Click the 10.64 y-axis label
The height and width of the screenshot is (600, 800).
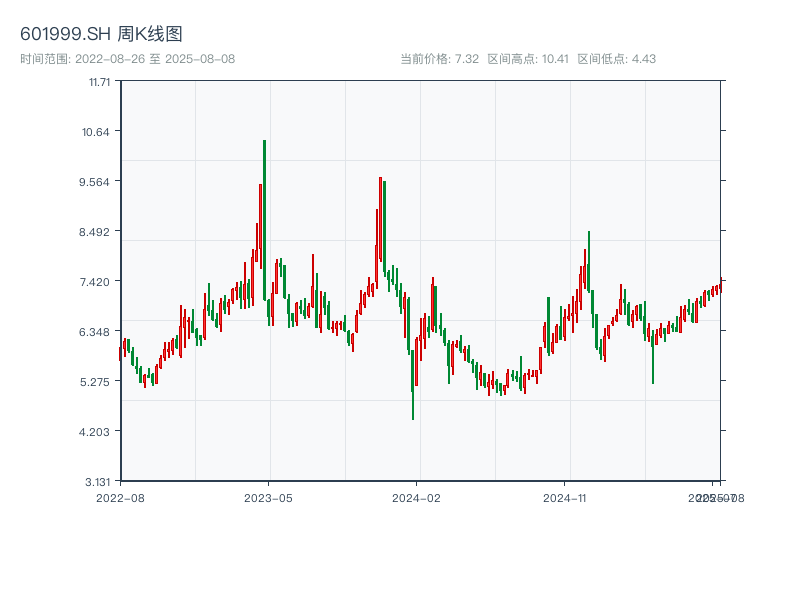pos(99,131)
